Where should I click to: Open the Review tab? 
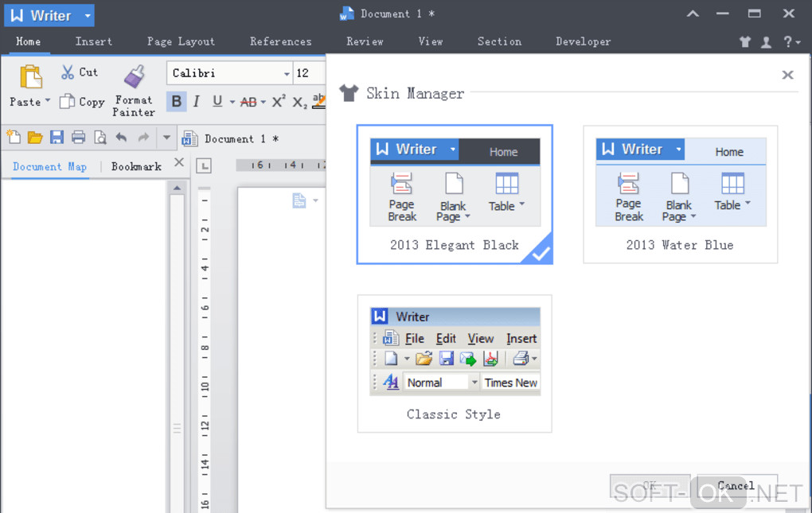pos(365,41)
